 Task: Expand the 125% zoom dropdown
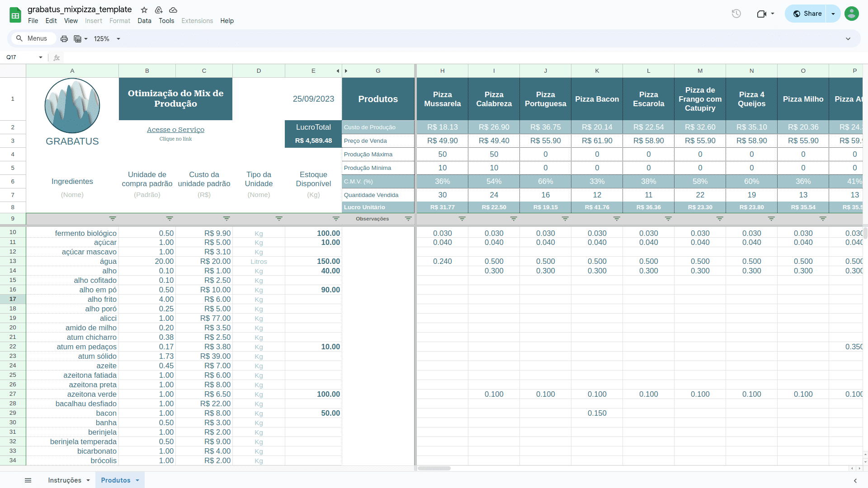pyautogui.click(x=118, y=39)
